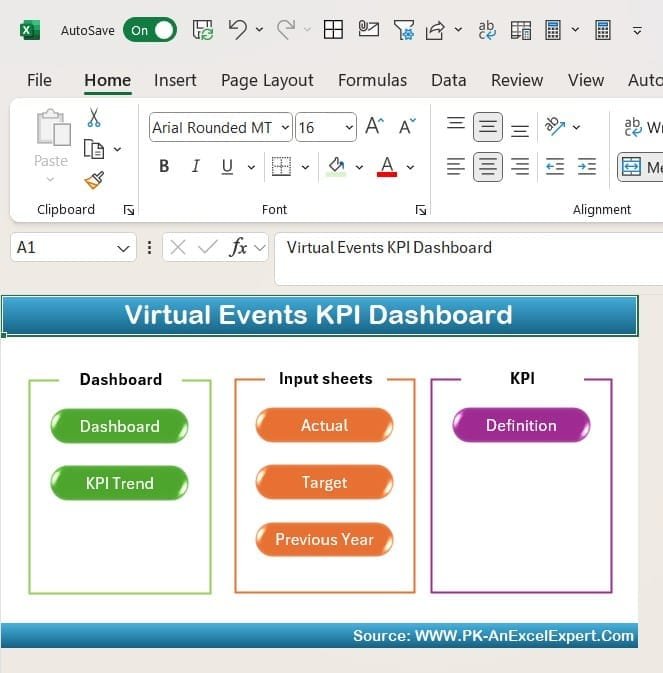Open Customize Quick Access Toolbar menu
This screenshot has height=673, width=663.
point(637,30)
